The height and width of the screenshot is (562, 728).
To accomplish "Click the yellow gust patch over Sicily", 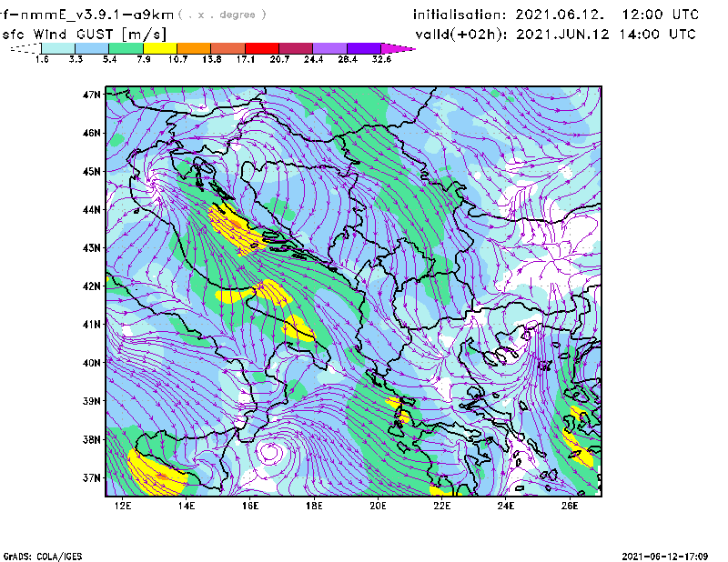I will point(156,474).
